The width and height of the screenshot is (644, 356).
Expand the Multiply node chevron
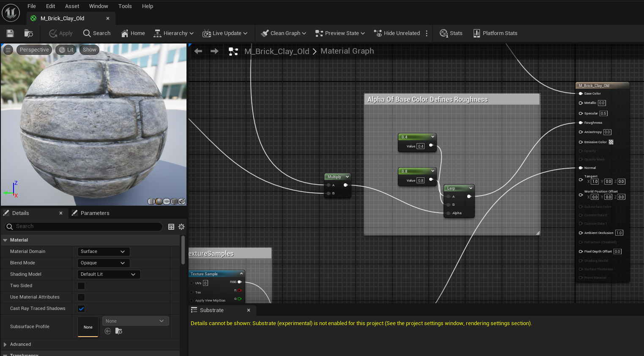click(x=347, y=177)
